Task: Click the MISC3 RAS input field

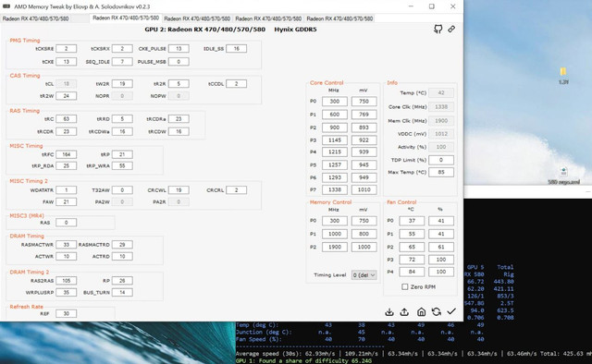Action: pos(66,223)
